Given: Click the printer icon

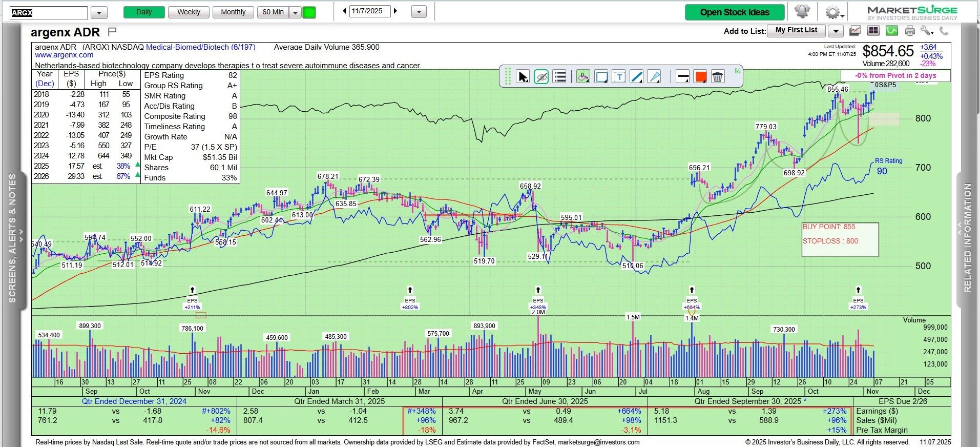Looking at the screenshot, I should [910, 31].
